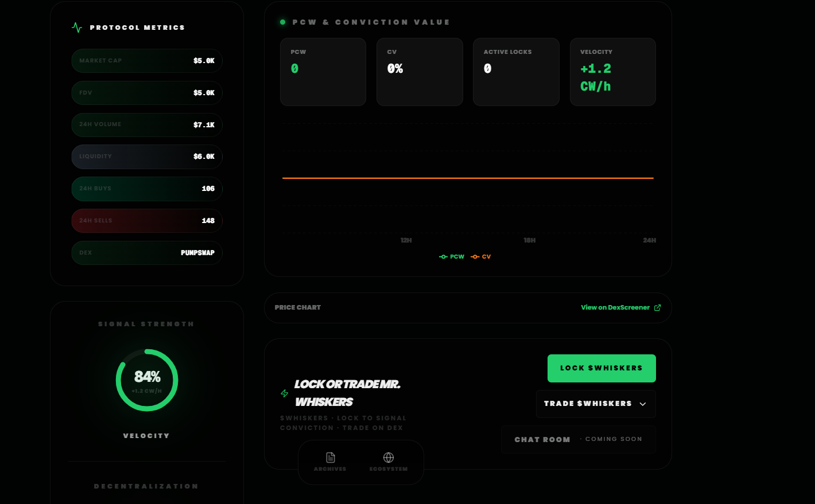
Task: Select the Active Locks stat card
Action: tap(516, 72)
